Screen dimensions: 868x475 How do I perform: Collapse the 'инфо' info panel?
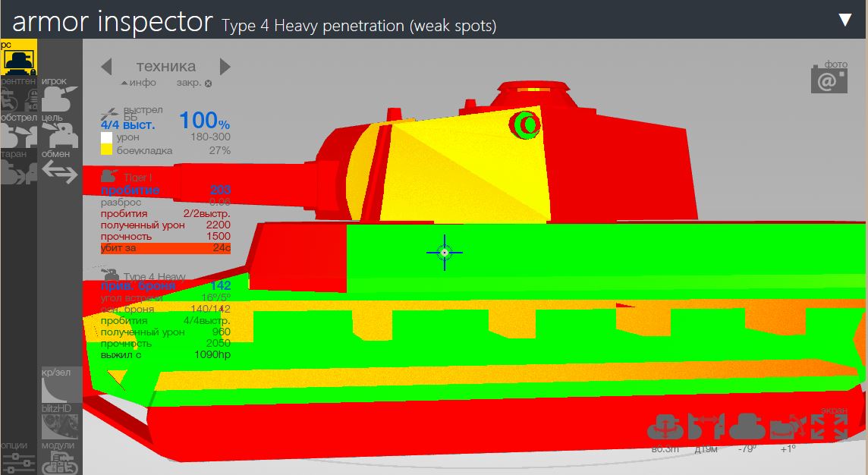(x=138, y=83)
